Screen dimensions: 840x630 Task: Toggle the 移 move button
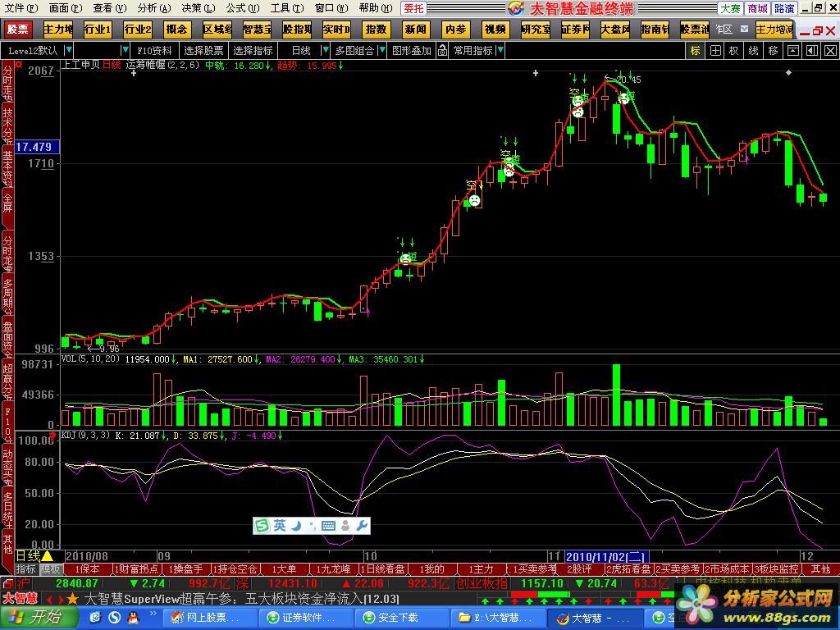point(773,50)
